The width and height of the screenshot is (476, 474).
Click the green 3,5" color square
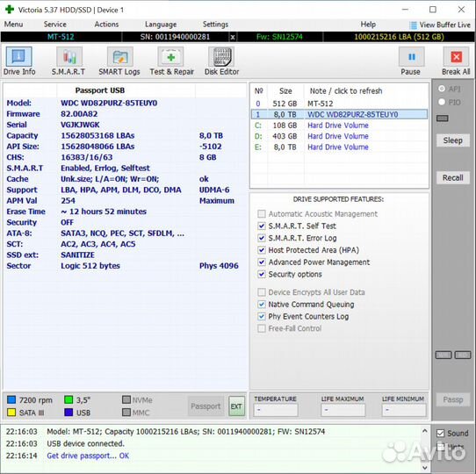coord(69,399)
